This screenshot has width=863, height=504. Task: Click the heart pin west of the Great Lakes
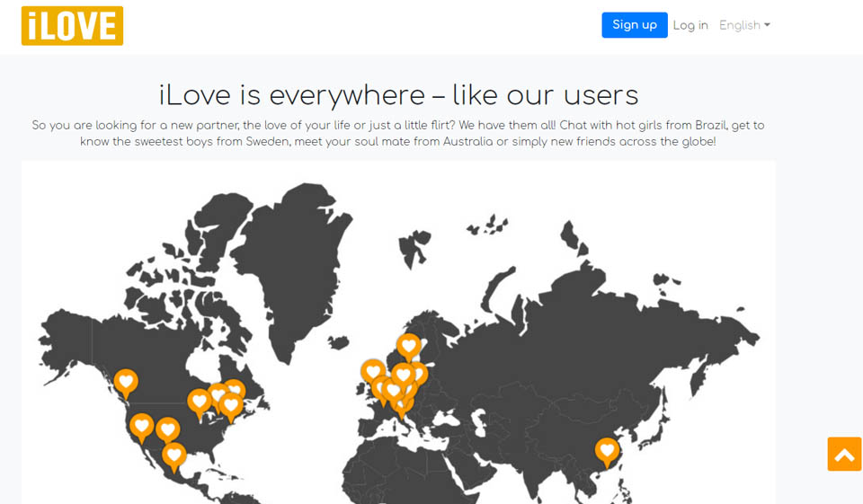point(200,401)
